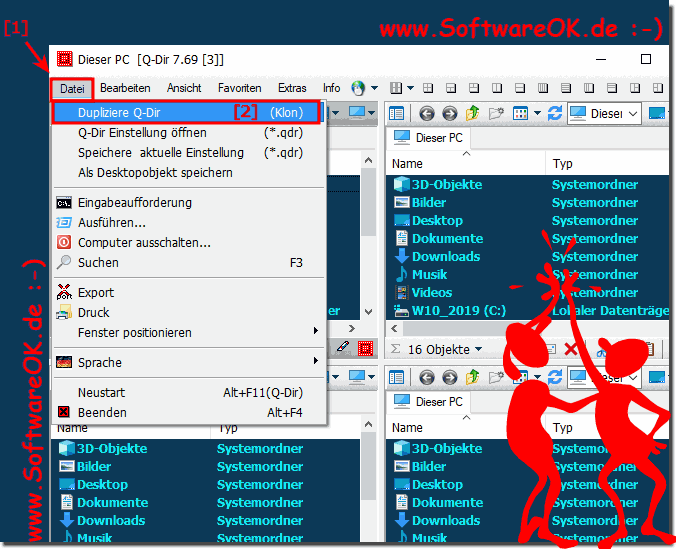Viewport: 676px width, 549px height.
Task: Open dropdown arrow next to the globe icon
Action: [x=375, y=88]
